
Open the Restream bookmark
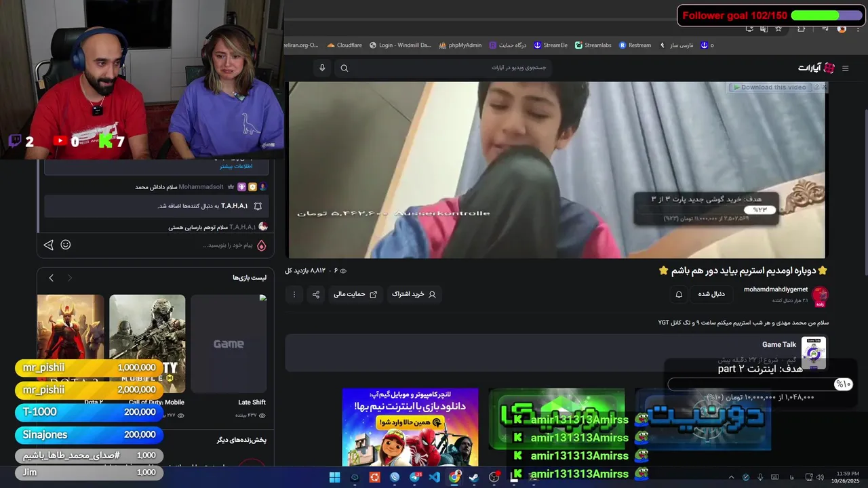click(635, 45)
